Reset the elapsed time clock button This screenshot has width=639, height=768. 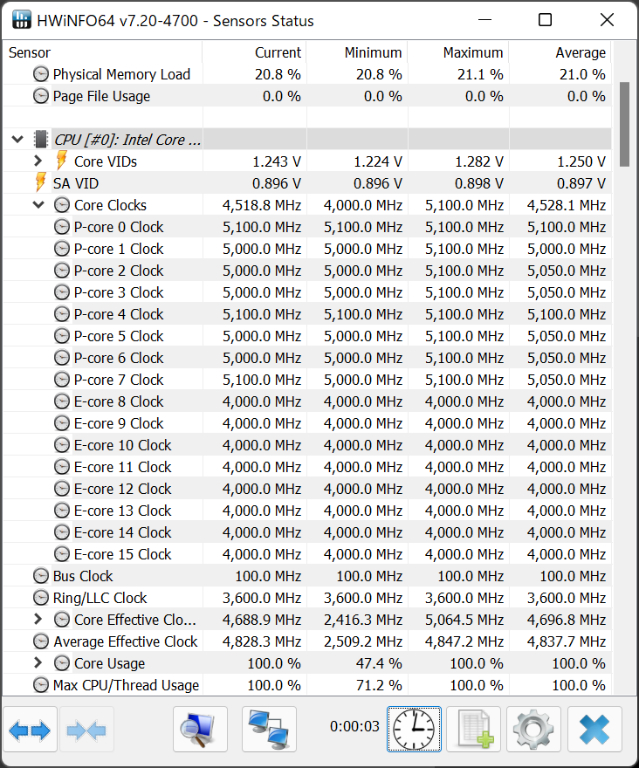click(413, 730)
